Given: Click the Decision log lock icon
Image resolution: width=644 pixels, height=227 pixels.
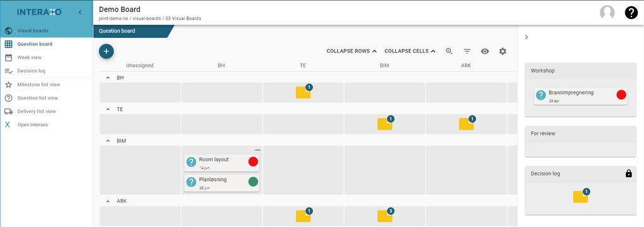Looking at the screenshot, I should (628, 173).
